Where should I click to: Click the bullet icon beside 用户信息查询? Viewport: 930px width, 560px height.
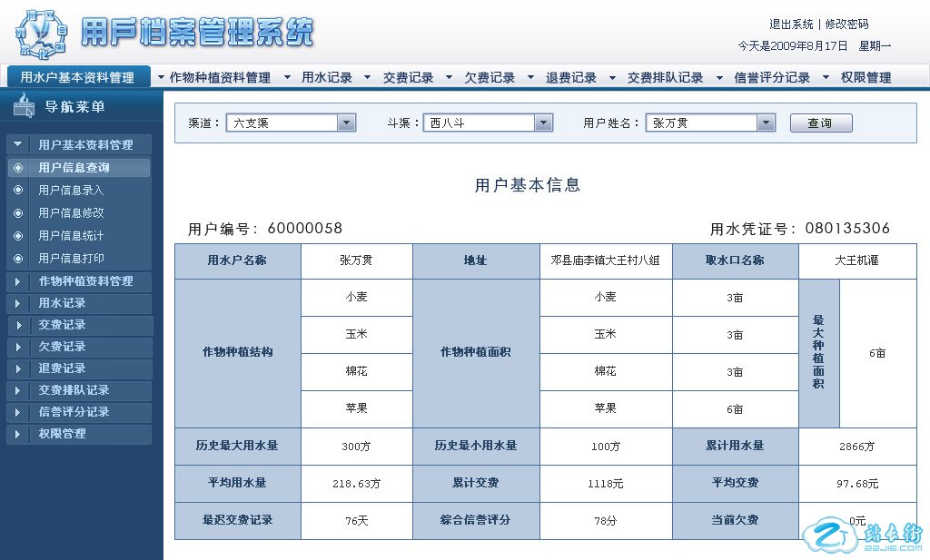[x=18, y=168]
